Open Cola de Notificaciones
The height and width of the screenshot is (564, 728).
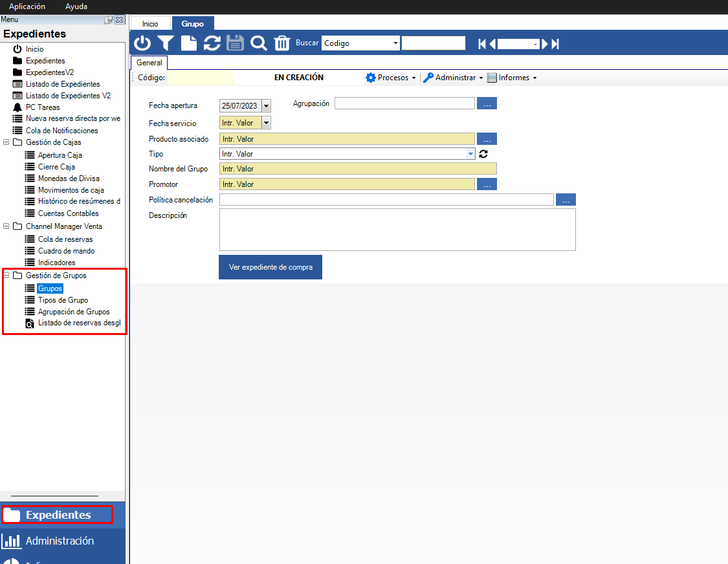click(x=61, y=131)
